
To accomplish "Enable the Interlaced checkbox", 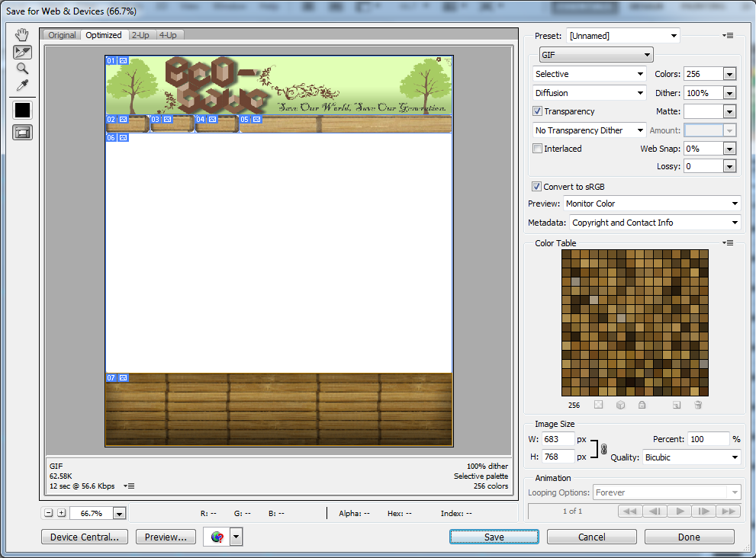I will tap(537, 149).
